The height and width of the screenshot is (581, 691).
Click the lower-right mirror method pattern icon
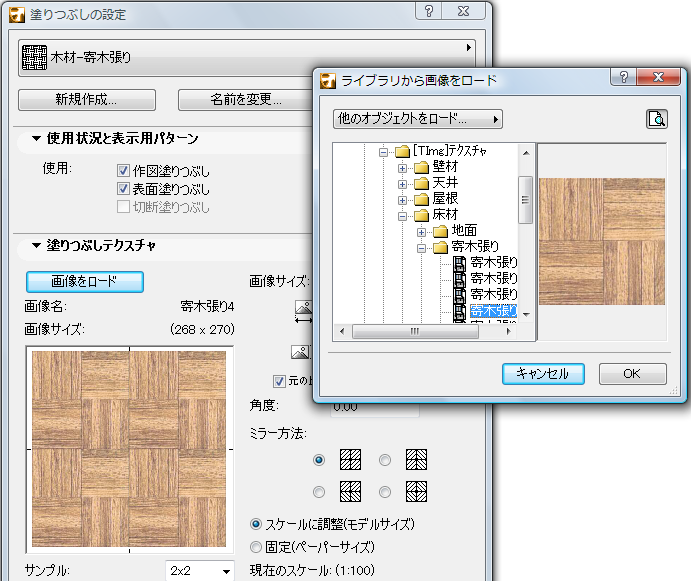tap(416, 492)
